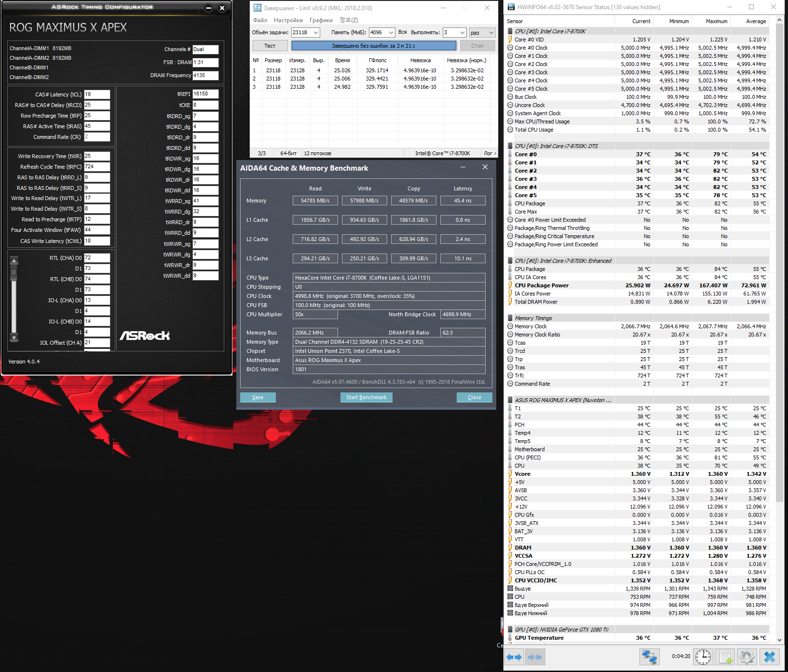788x672 pixels.
Task: Click thermometer icon on GPU Temperature row
Action: click(x=510, y=638)
